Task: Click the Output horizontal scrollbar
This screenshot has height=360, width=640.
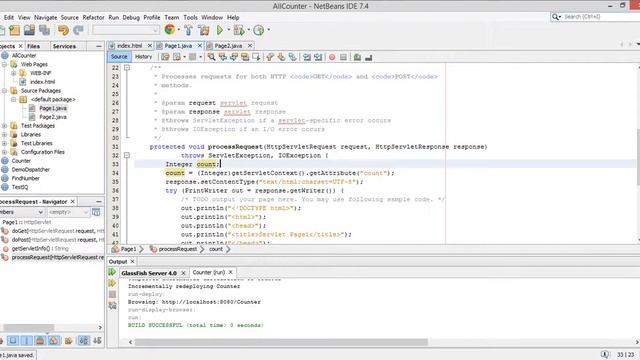Action: coord(282,342)
